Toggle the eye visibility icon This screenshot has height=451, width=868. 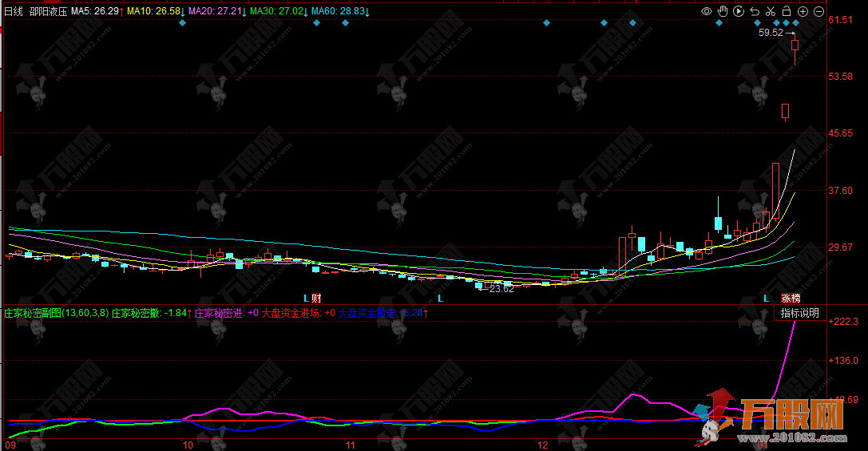click(706, 11)
